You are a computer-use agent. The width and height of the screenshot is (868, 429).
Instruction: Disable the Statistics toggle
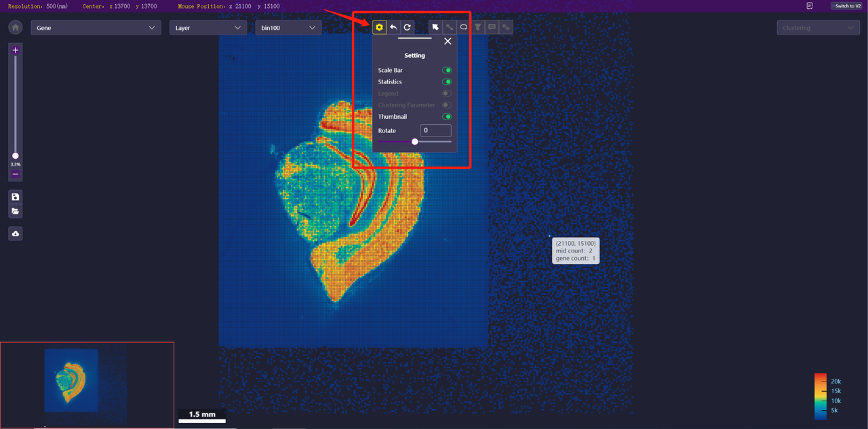(447, 82)
